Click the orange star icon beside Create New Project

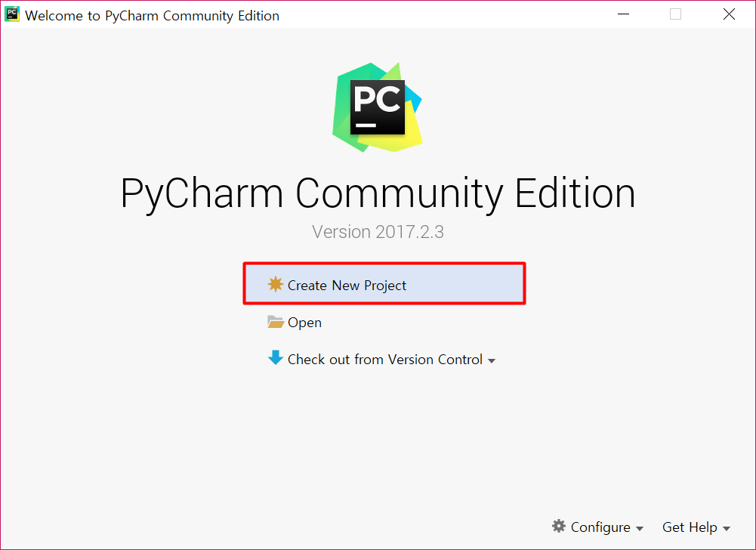[276, 284]
